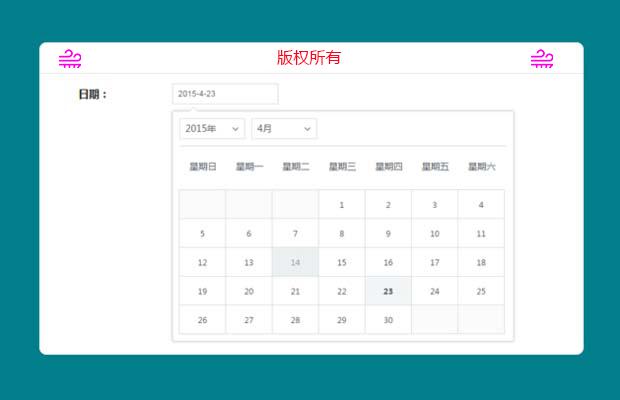Click the 星期日 column header

pos(203,167)
